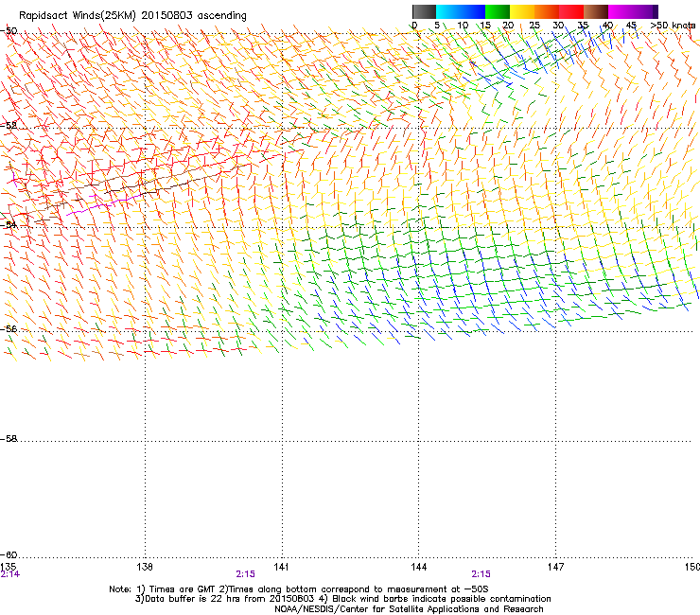The height and width of the screenshot is (615, 700).
Task: Click the orange 25-30 knots swatch
Action: tap(547, 11)
